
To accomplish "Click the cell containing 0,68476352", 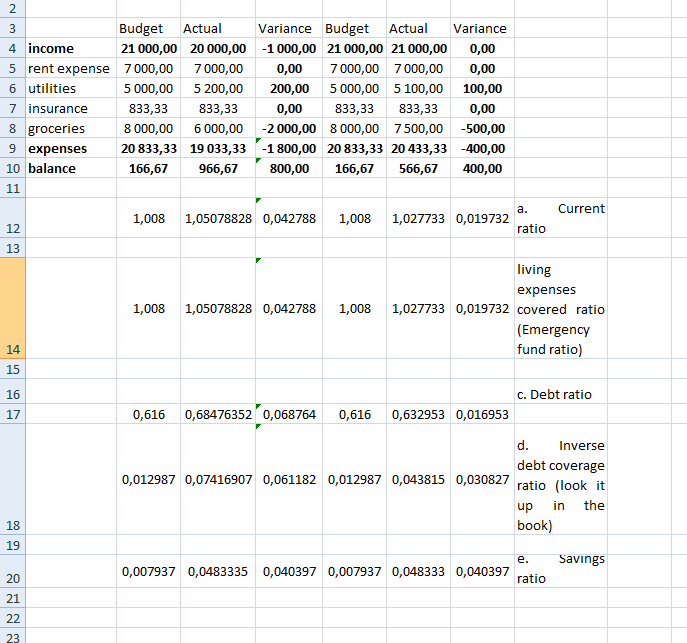I will pyautogui.click(x=218, y=414).
